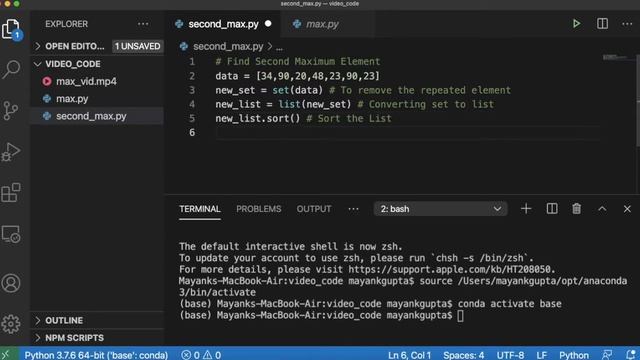640x360 pixels.
Task: Click the editor vertical scrollbar
Action: pos(638,100)
